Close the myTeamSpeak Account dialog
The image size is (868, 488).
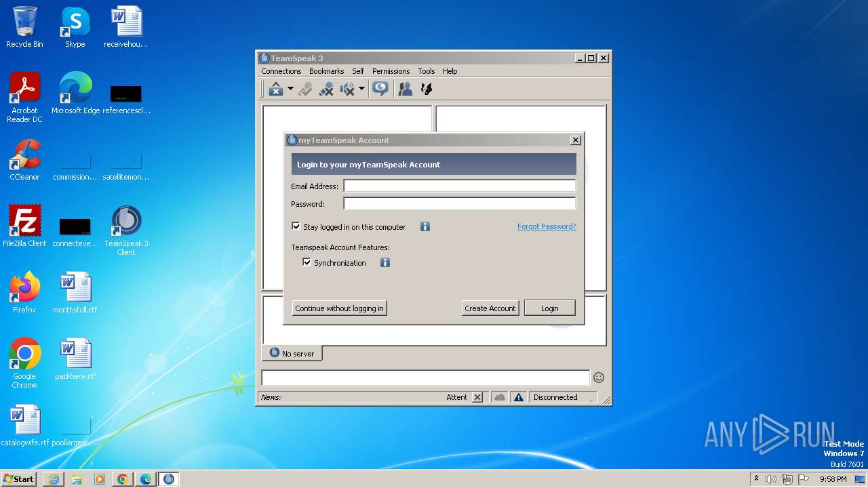576,140
